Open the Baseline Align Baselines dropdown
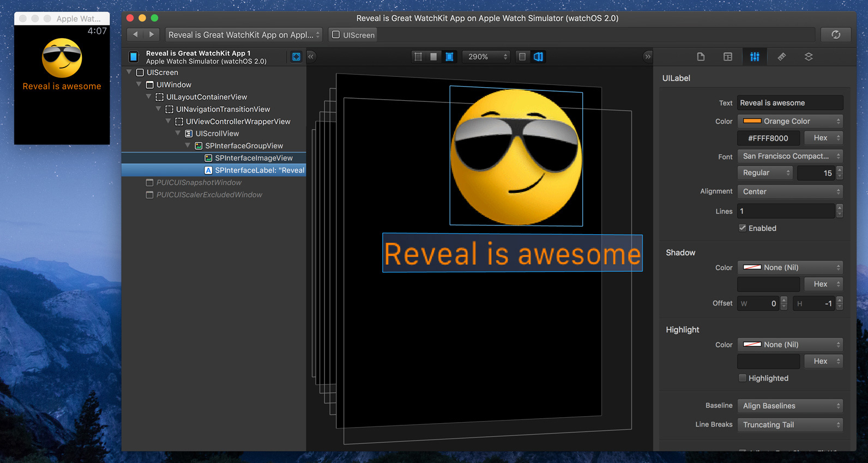The height and width of the screenshot is (463, 868). (x=790, y=406)
